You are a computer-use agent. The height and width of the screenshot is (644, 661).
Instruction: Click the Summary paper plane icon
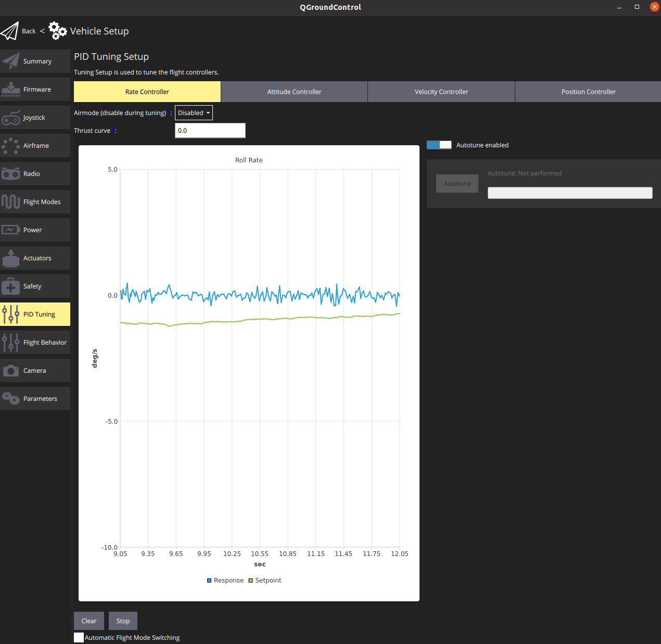(x=10, y=61)
